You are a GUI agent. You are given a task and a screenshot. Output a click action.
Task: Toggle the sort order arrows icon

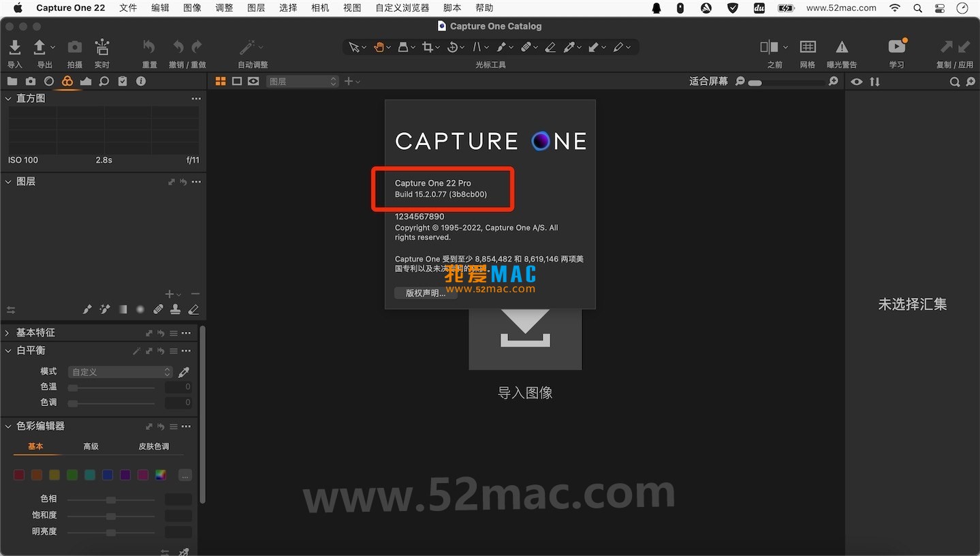point(874,81)
